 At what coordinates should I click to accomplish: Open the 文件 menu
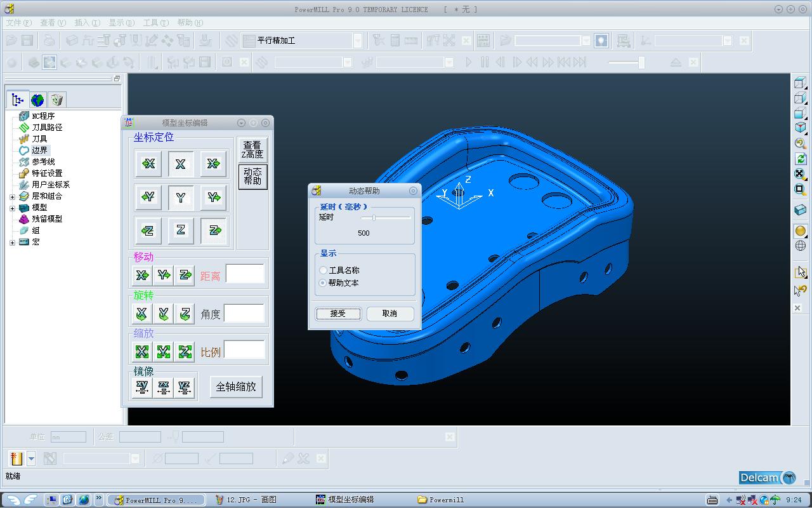(x=19, y=23)
